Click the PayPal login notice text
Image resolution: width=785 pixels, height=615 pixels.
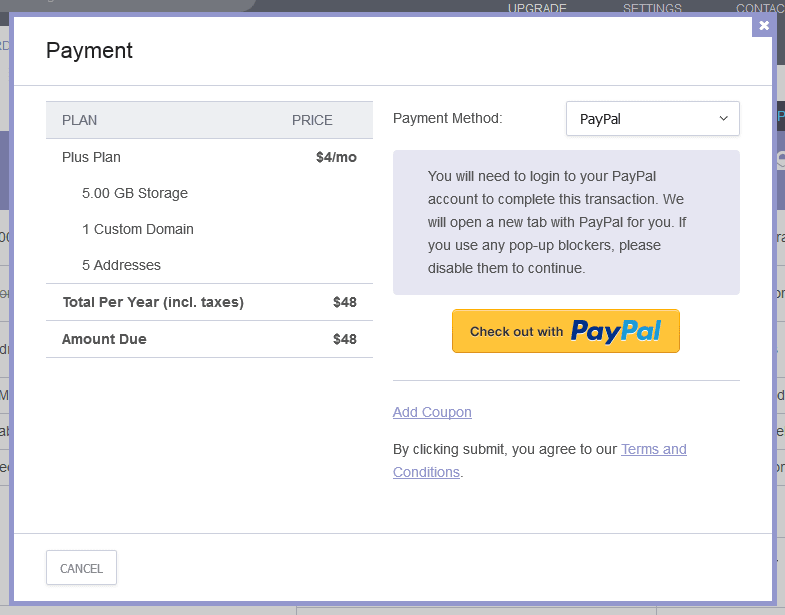tap(557, 222)
